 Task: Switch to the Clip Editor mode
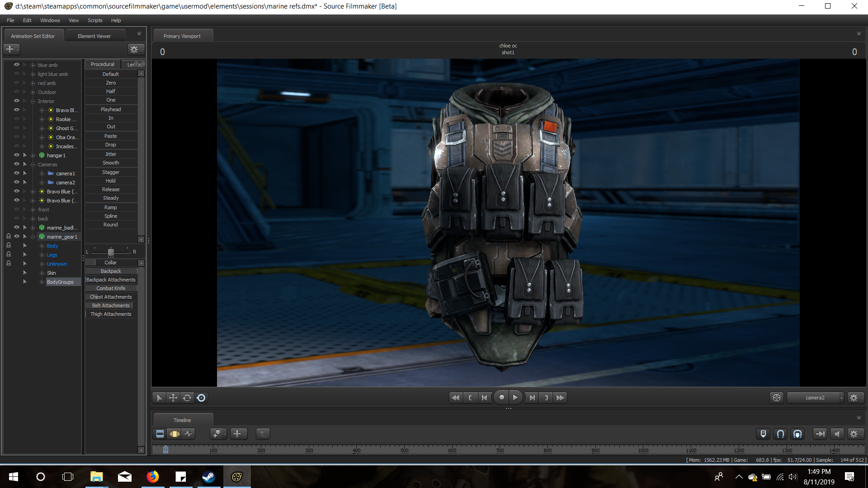(160, 434)
